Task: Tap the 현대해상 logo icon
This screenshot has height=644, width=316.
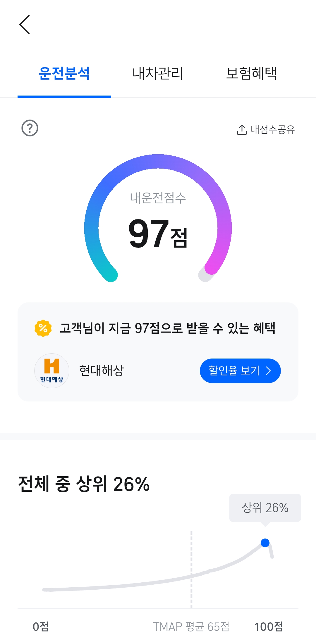Action: click(52, 371)
